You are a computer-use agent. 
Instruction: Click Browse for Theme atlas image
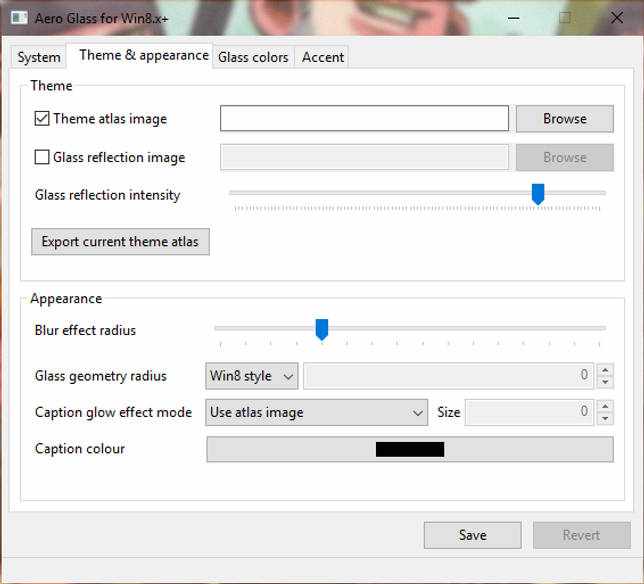[x=565, y=118]
